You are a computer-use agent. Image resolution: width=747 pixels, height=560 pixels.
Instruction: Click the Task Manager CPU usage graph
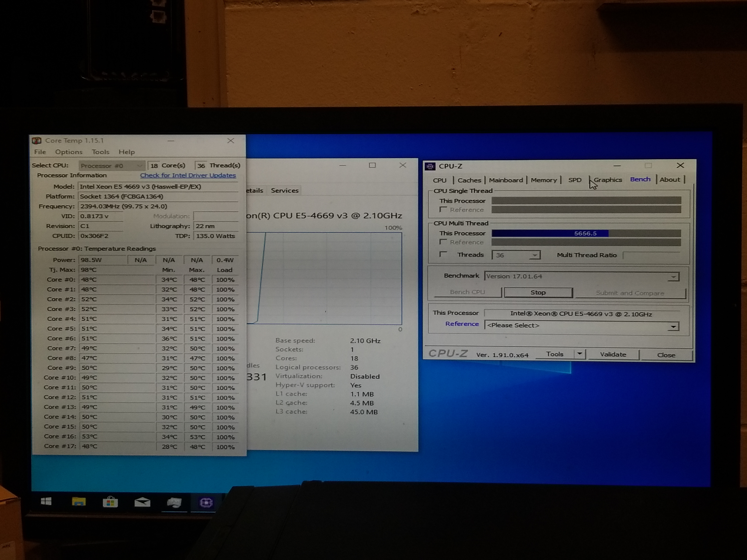pyautogui.click(x=324, y=279)
